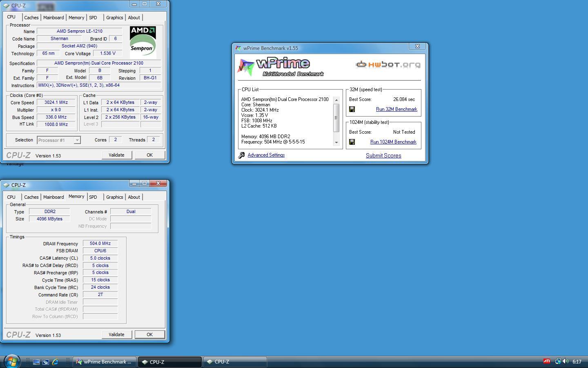
Task: Click Validate in the upper CPU-Z window
Action: click(116, 155)
